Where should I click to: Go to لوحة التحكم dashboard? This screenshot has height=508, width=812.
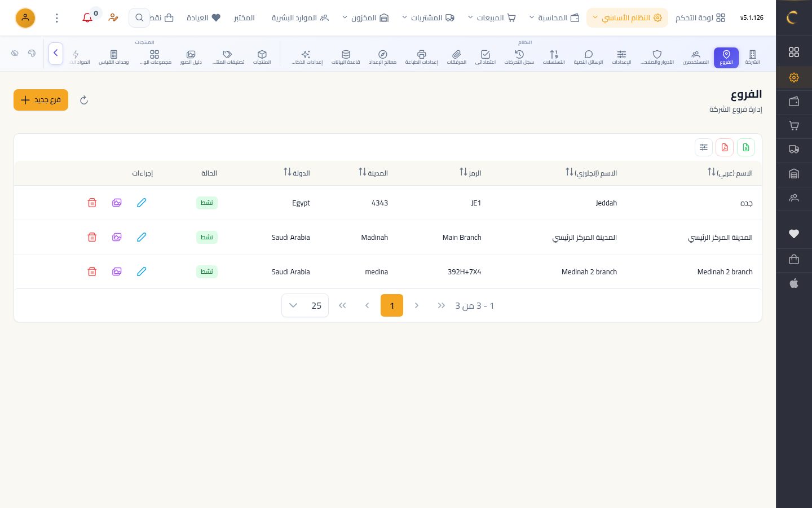click(700, 18)
